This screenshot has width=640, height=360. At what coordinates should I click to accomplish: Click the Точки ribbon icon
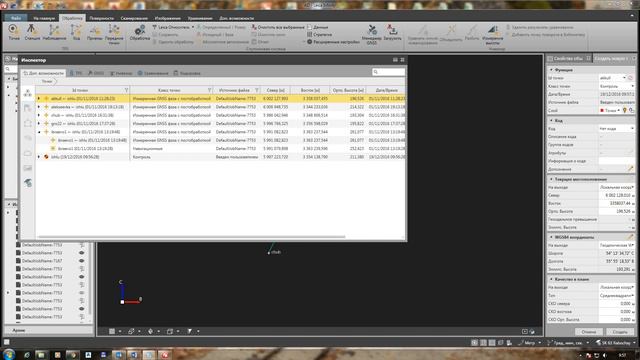click(13, 32)
